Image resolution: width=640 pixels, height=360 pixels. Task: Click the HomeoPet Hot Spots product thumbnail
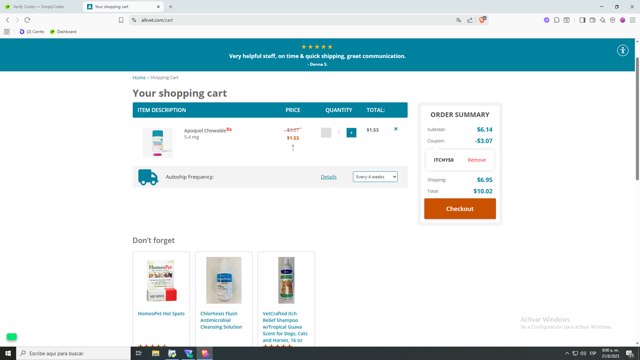coord(161,280)
